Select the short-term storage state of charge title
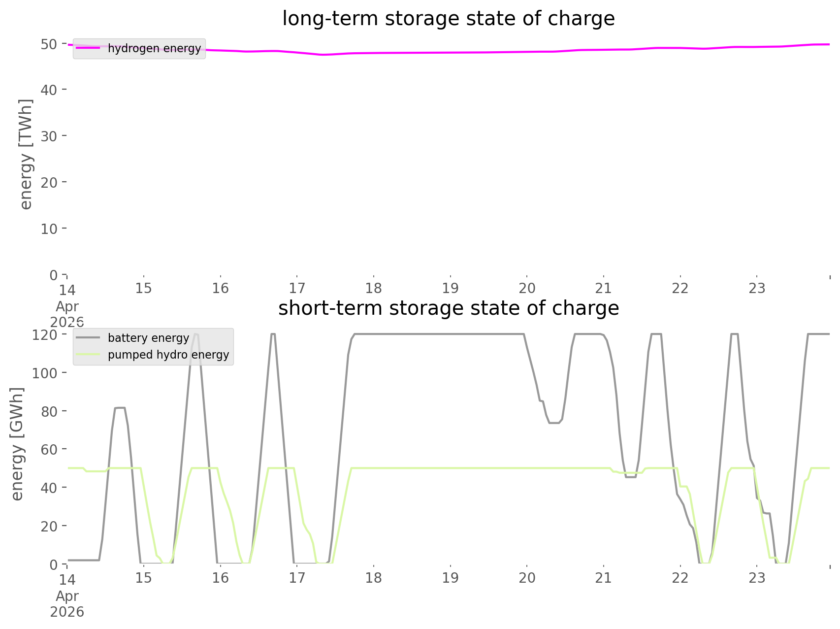The width and height of the screenshot is (840, 629). [x=449, y=308]
